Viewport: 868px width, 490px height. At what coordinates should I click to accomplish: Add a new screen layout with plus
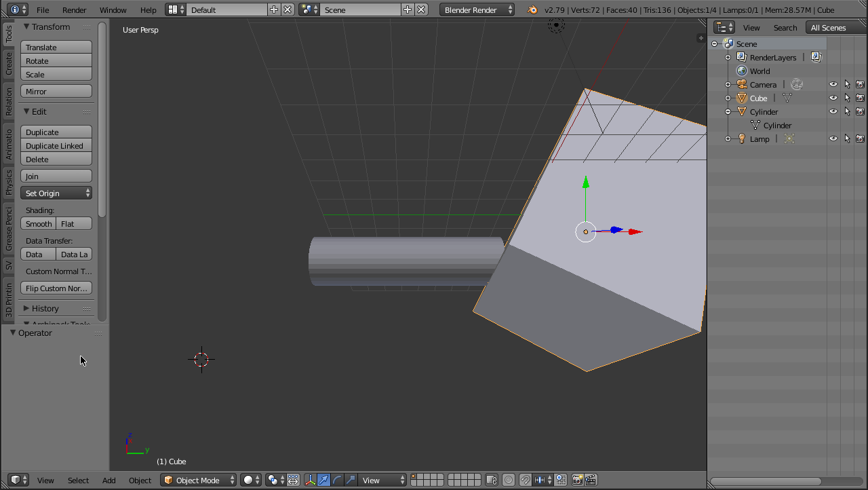pyautogui.click(x=274, y=10)
